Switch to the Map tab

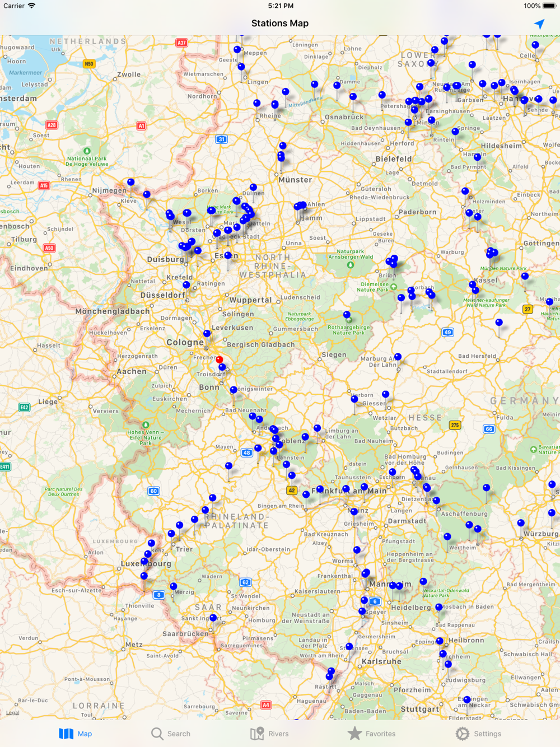click(x=76, y=734)
